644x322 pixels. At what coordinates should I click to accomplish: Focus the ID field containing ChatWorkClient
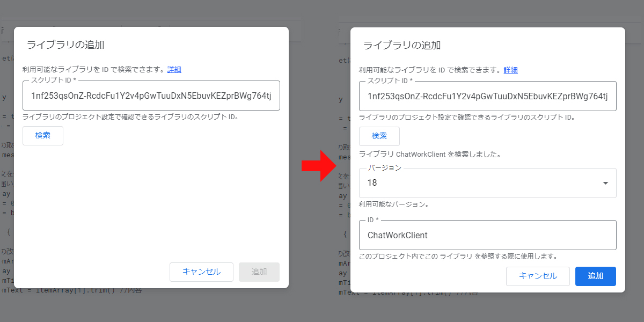(488, 235)
